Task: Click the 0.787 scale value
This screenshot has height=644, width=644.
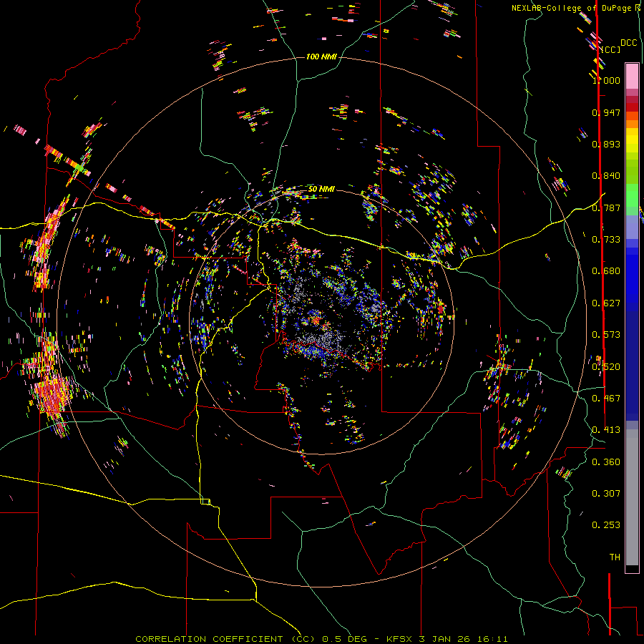Action: click(606, 208)
